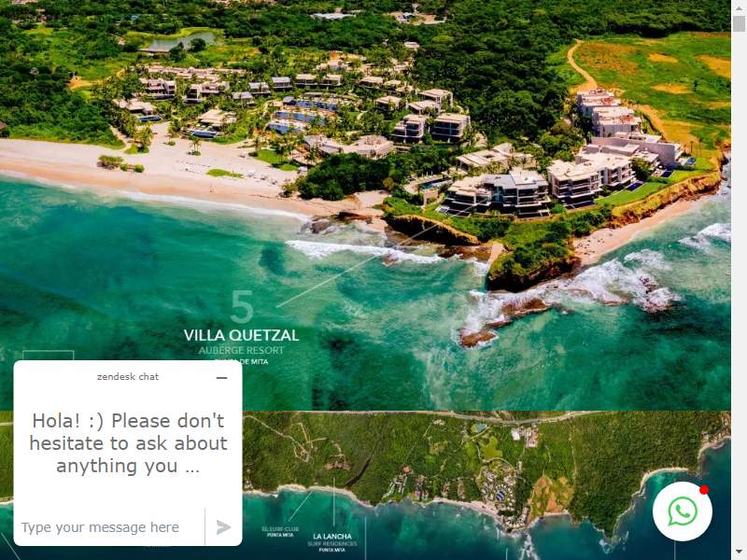Select El Surf Club Punta Mita label
Viewport: 747px width, 560px height.
pyautogui.click(x=280, y=532)
